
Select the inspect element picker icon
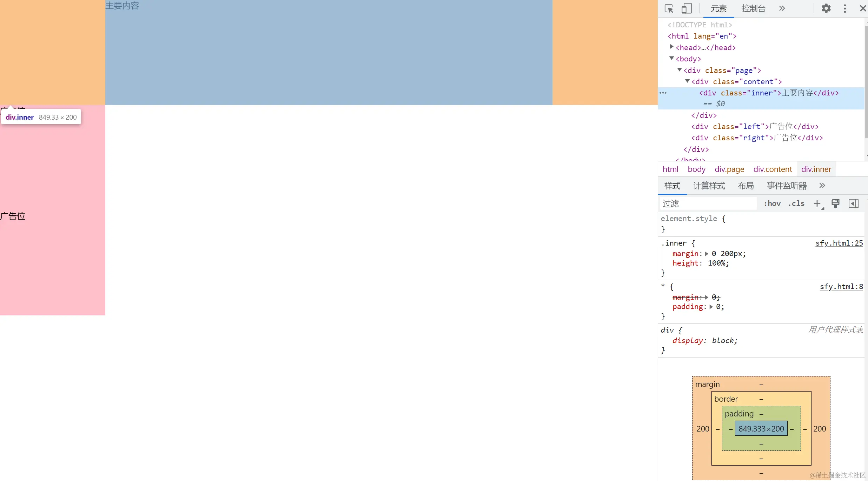coord(669,8)
